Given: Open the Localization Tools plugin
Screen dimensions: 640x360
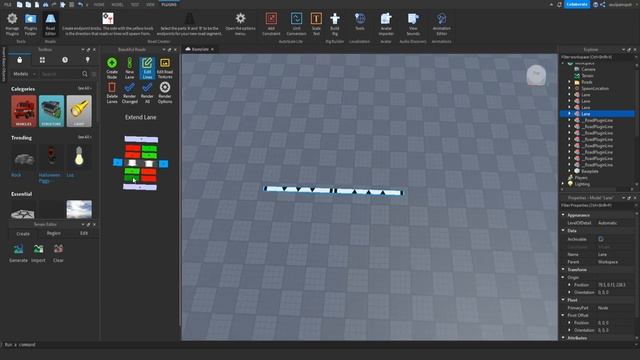Looking at the screenshot, I should [360, 22].
